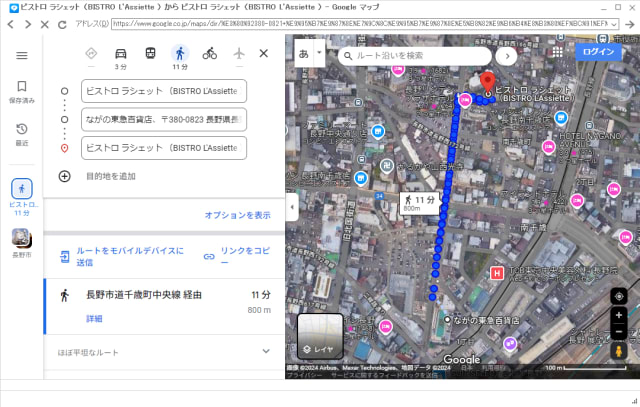Open the hamburger main menu

point(22,56)
